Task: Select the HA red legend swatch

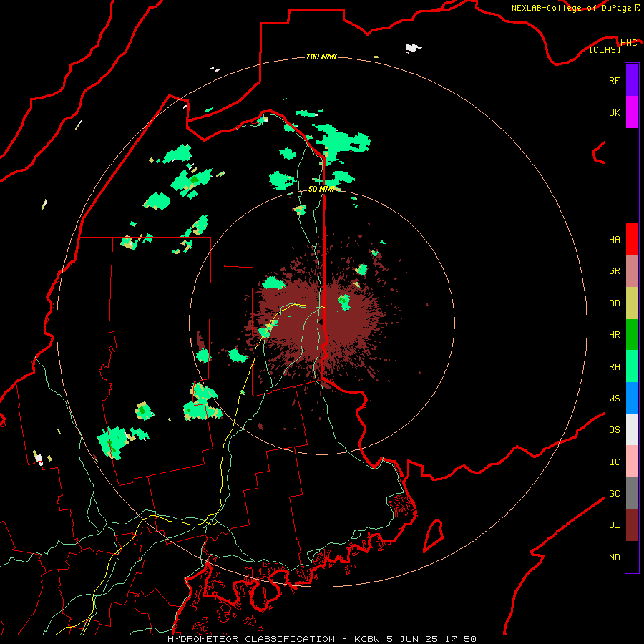Action: pos(632,239)
